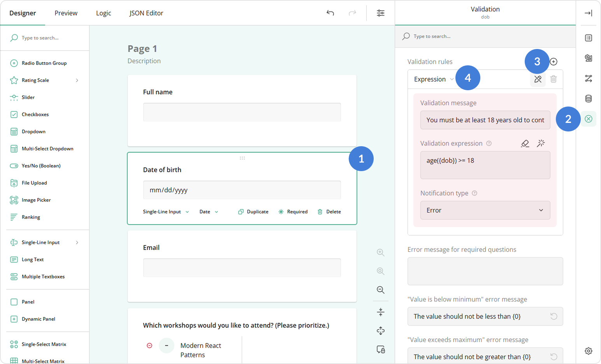Switch to the Preview tab
Image resolution: width=601 pixels, height=364 pixels.
[x=65, y=13]
